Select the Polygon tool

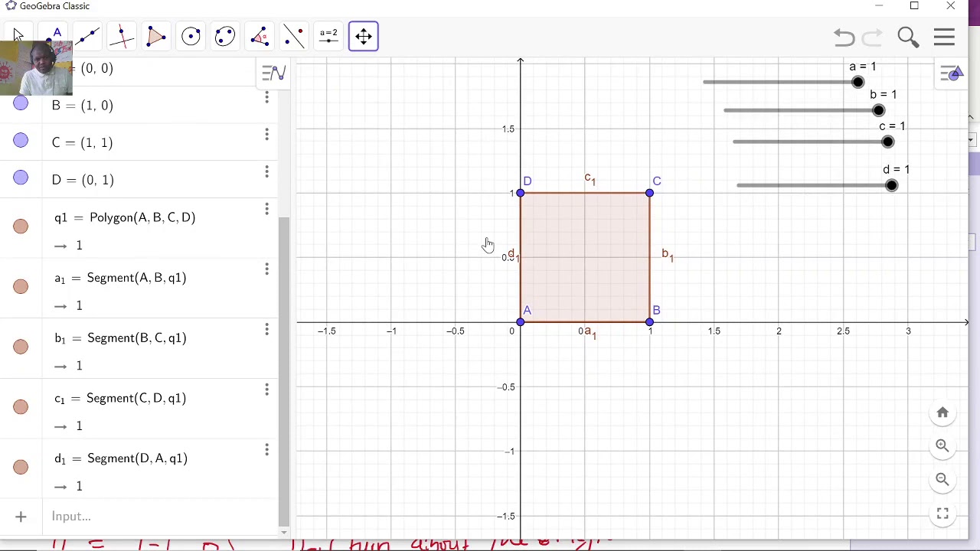(156, 36)
